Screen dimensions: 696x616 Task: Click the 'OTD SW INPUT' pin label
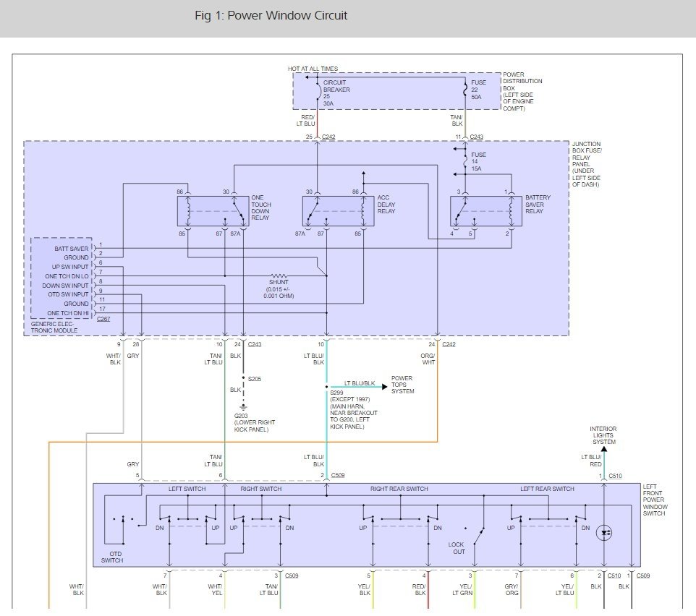pyautogui.click(x=68, y=294)
